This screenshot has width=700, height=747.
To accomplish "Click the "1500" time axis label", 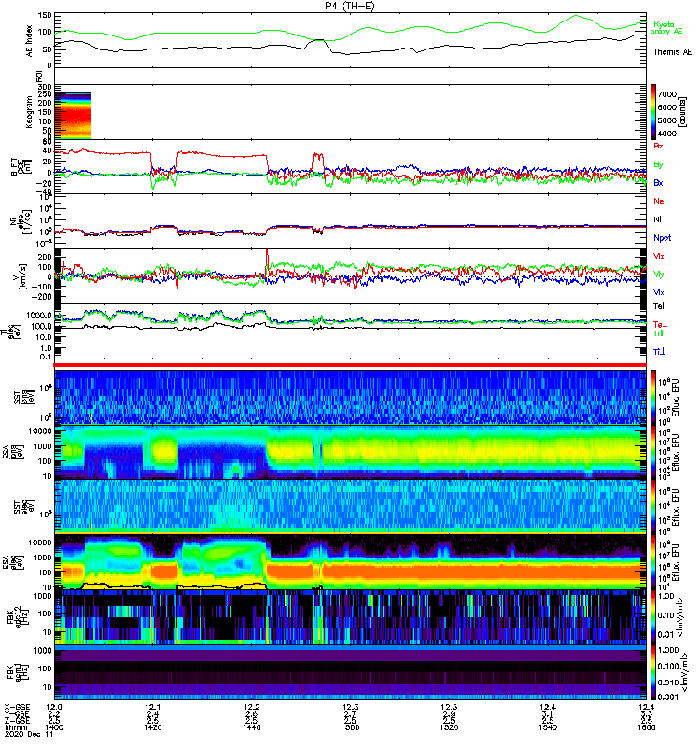I will tap(350, 727).
